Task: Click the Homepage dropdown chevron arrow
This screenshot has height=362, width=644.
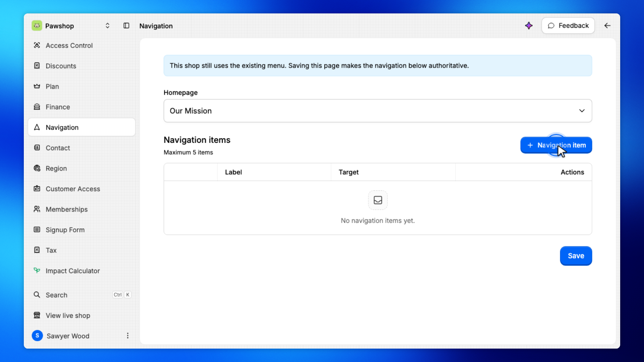Action: (x=582, y=111)
